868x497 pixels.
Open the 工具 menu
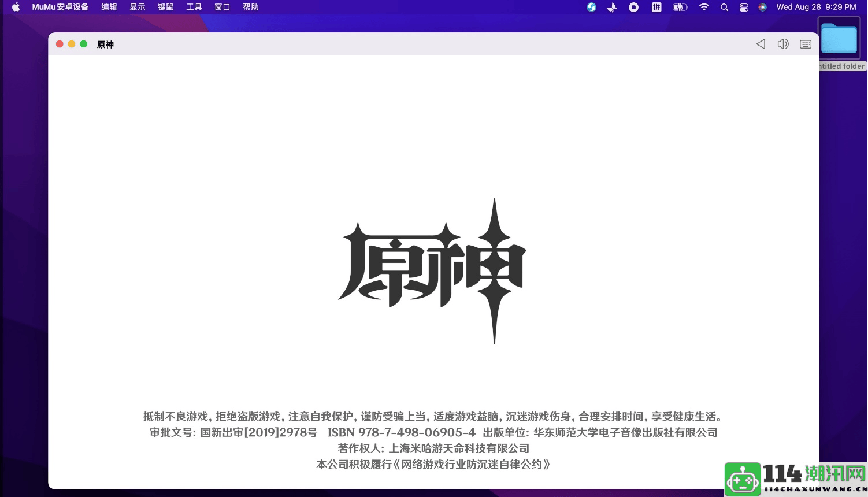point(194,7)
